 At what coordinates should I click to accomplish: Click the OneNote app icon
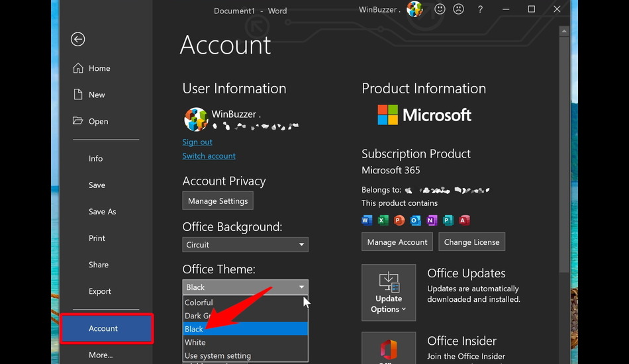(432, 220)
